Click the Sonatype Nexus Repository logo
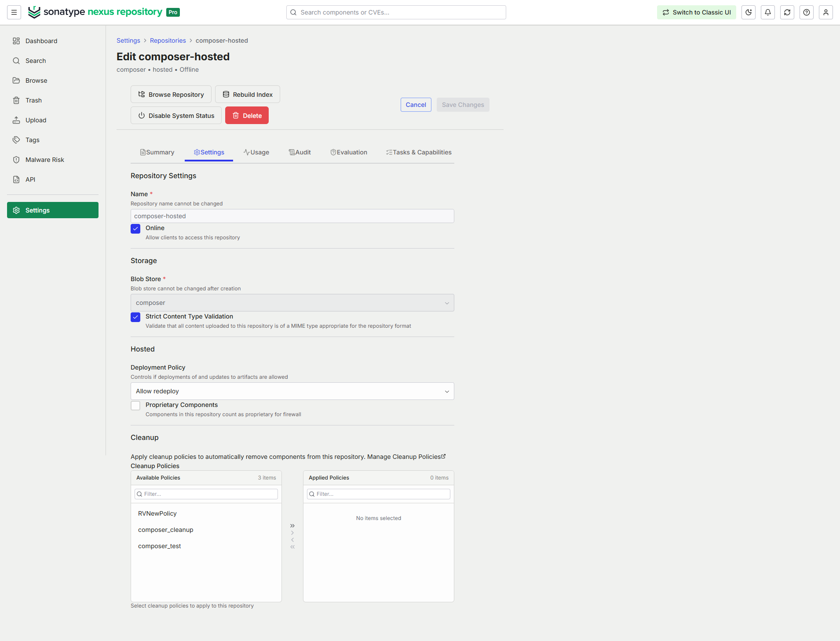Image resolution: width=840 pixels, height=641 pixels. point(104,12)
